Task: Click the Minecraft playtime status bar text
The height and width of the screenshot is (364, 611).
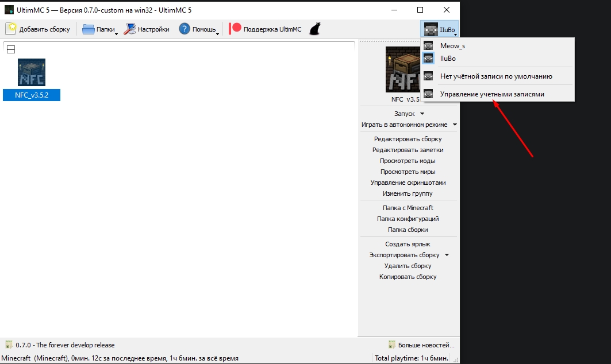Action: click(120, 358)
